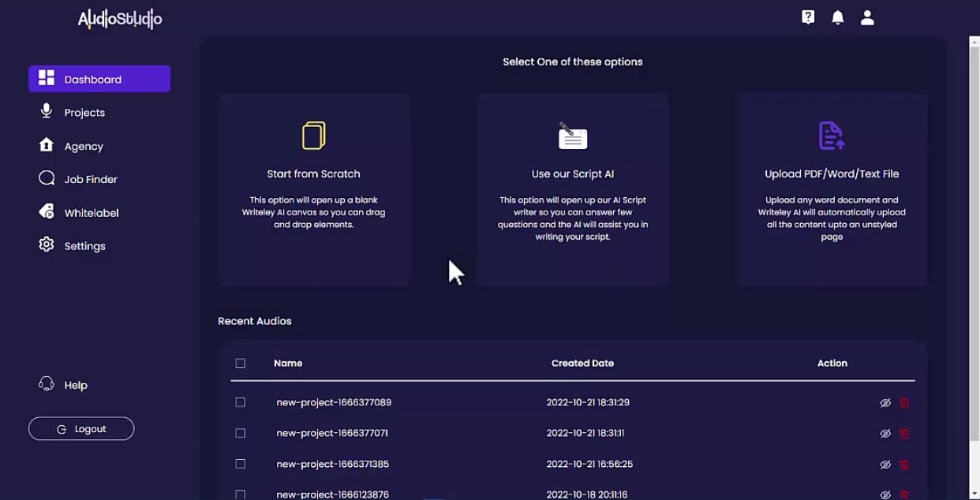Viewport: 980px width, 500px height.
Task: Click the Dashboard grid icon
Action: (47, 78)
